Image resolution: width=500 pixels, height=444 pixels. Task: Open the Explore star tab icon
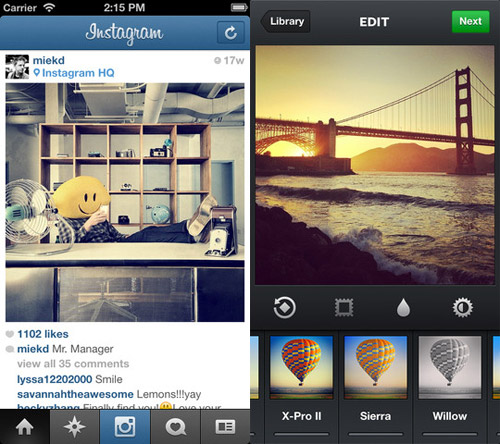75,427
